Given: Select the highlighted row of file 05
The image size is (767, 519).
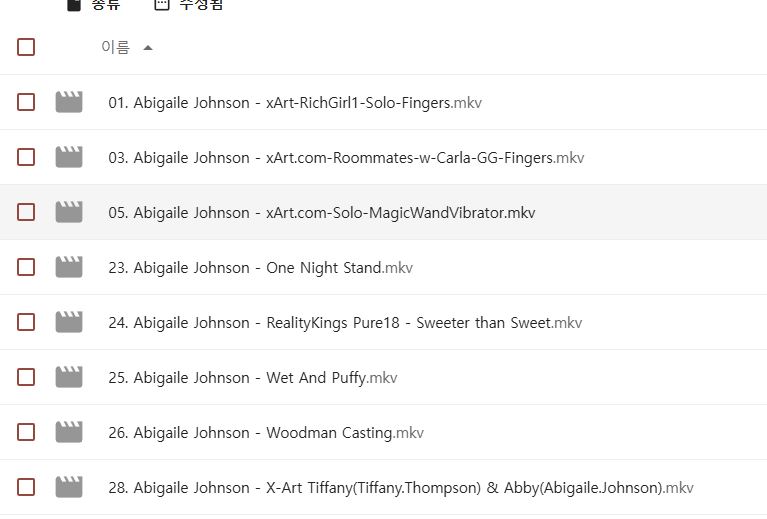Looking at the screenshot, I should (384, 212).
